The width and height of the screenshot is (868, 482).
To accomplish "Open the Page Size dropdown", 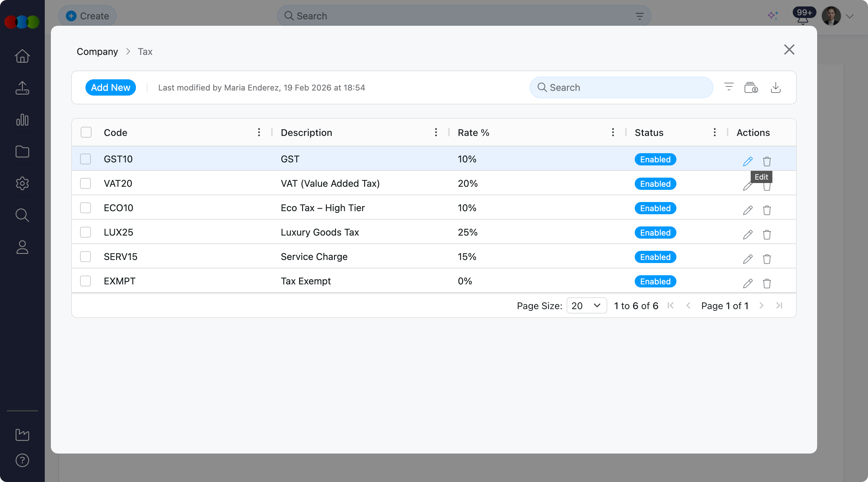I will [x=586, y=306].
